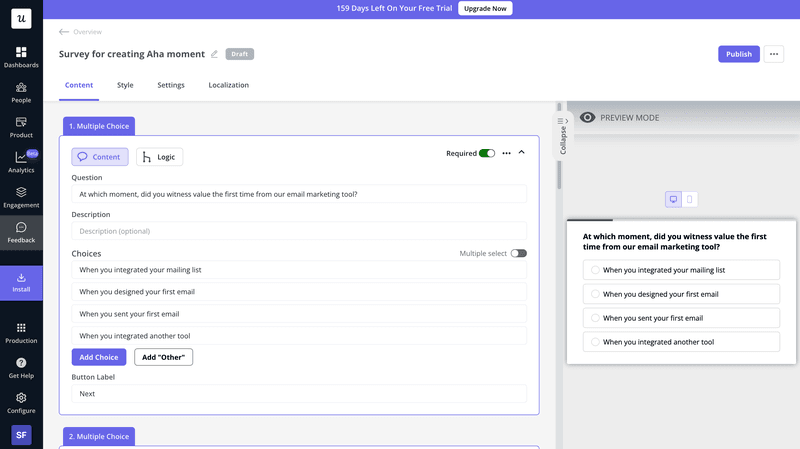Open the question's three-dot options menu
Viewport: 800px width, 449px height.
506,153
